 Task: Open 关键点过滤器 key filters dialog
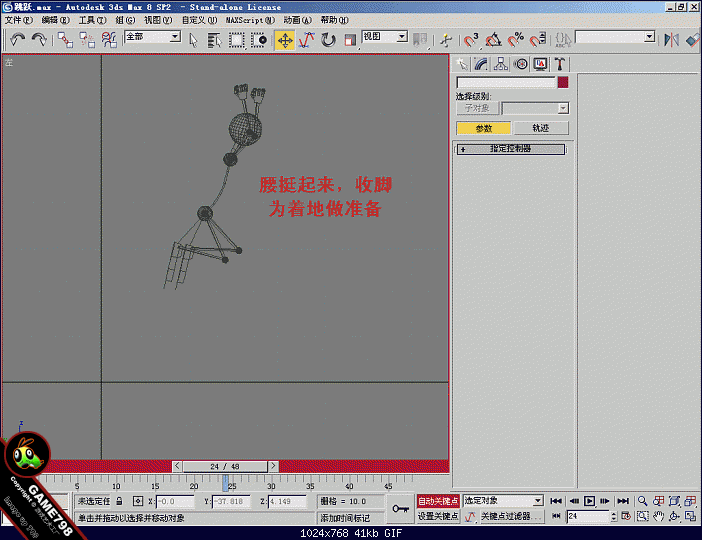(x=511, y=516)
